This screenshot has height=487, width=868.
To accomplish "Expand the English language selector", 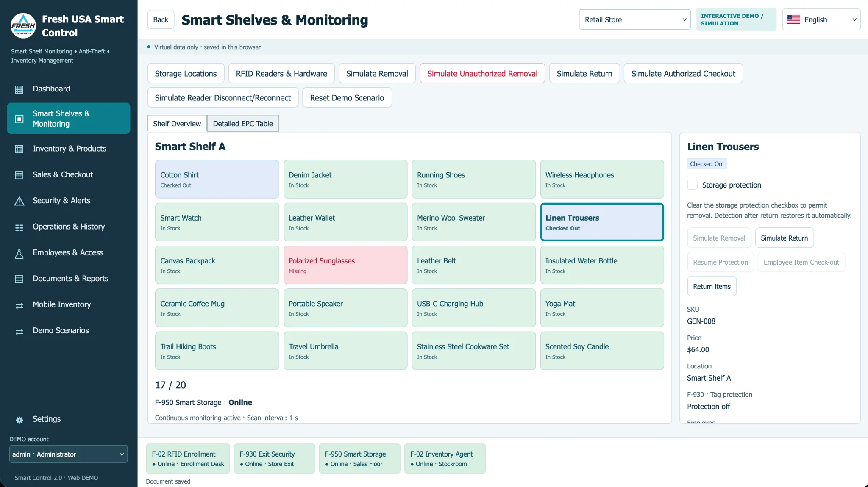I will (x=821, y=19).
